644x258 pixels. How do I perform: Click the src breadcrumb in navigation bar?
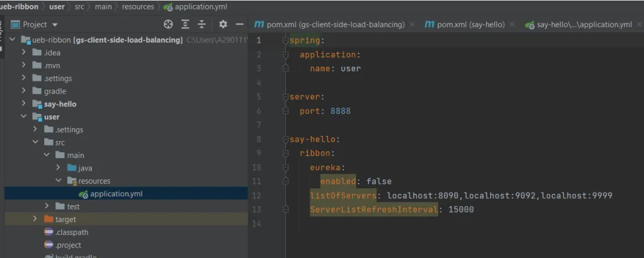[x=79, y=7]
